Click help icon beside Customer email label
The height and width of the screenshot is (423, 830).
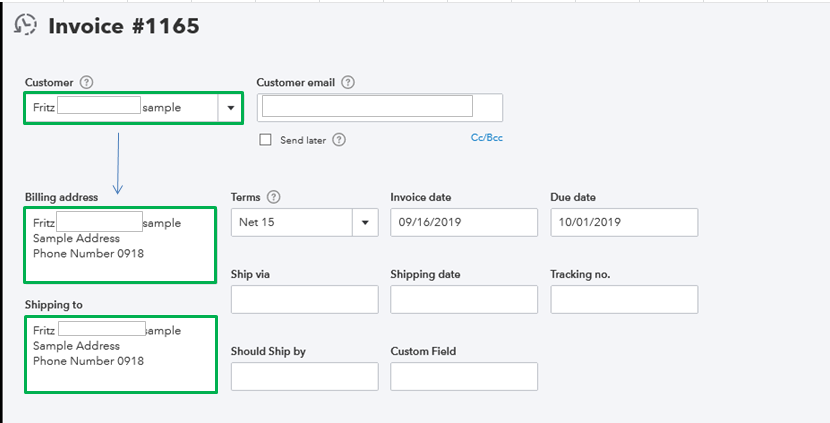(348, 82)
